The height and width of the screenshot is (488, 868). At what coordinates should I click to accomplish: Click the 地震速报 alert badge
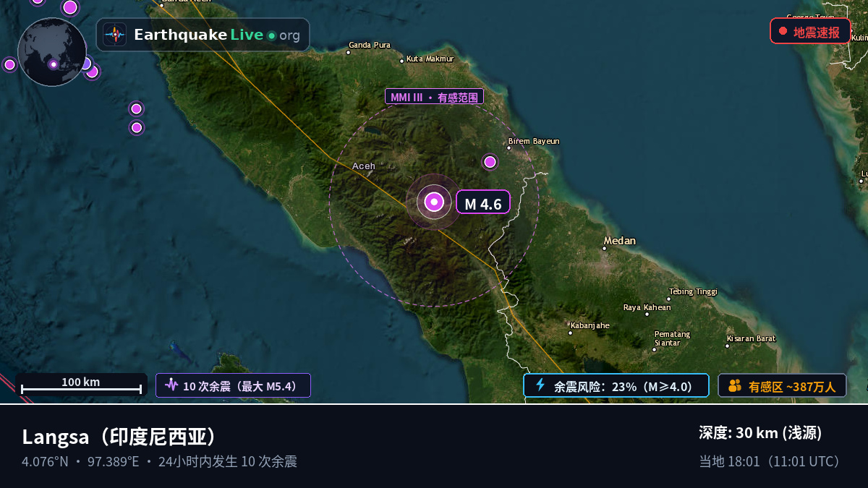810,31
